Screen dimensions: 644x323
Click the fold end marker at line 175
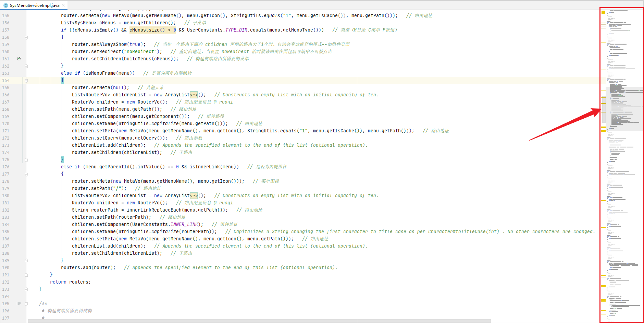(26, 160)
